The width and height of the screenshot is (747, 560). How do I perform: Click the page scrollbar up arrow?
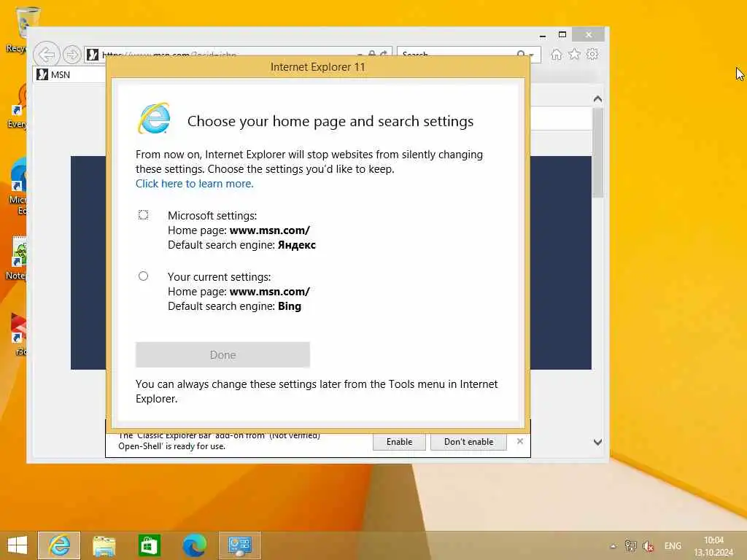pos(597,99)
